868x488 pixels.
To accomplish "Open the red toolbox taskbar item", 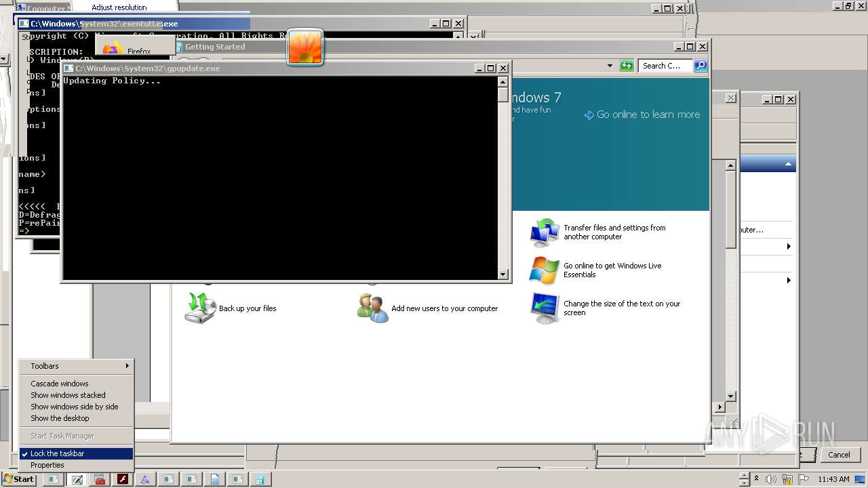I will tap(100, 479).
